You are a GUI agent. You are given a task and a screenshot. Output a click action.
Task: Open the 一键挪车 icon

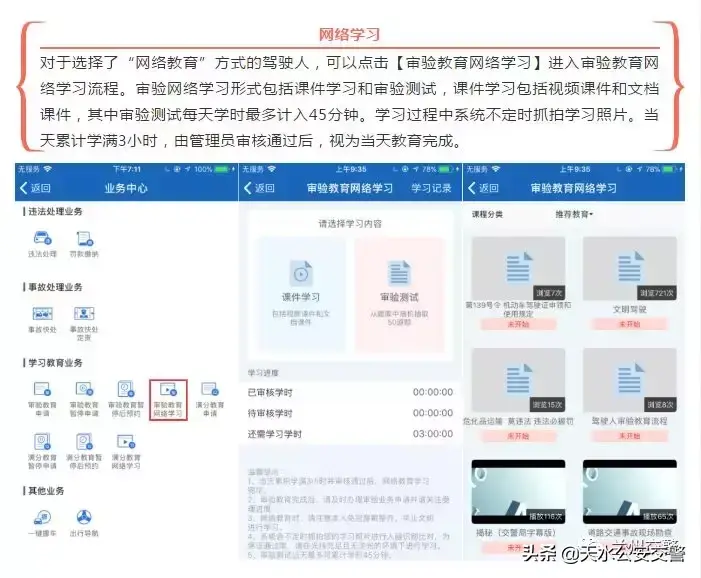(x=42, y=518)
